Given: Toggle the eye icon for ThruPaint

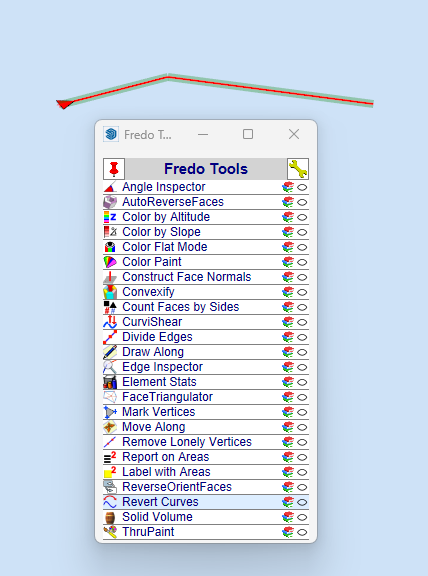Looking at the screenshot, I should (x=302, y=532).
